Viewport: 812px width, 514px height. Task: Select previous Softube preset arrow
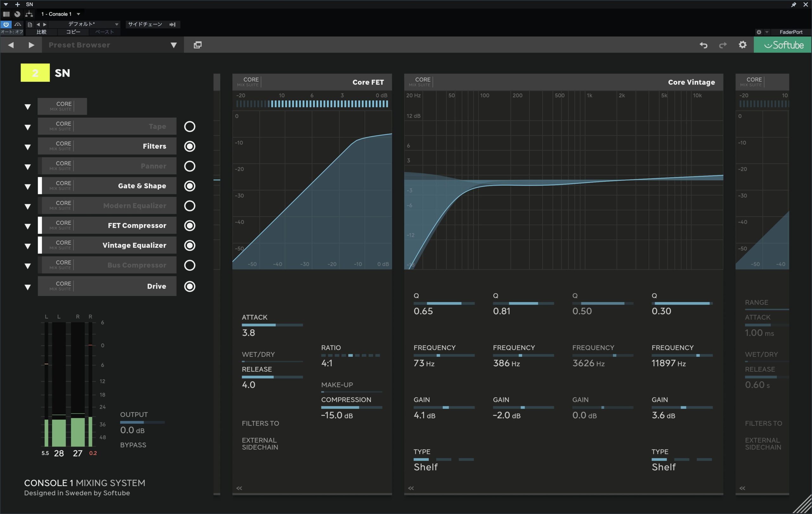click(11, 45)
